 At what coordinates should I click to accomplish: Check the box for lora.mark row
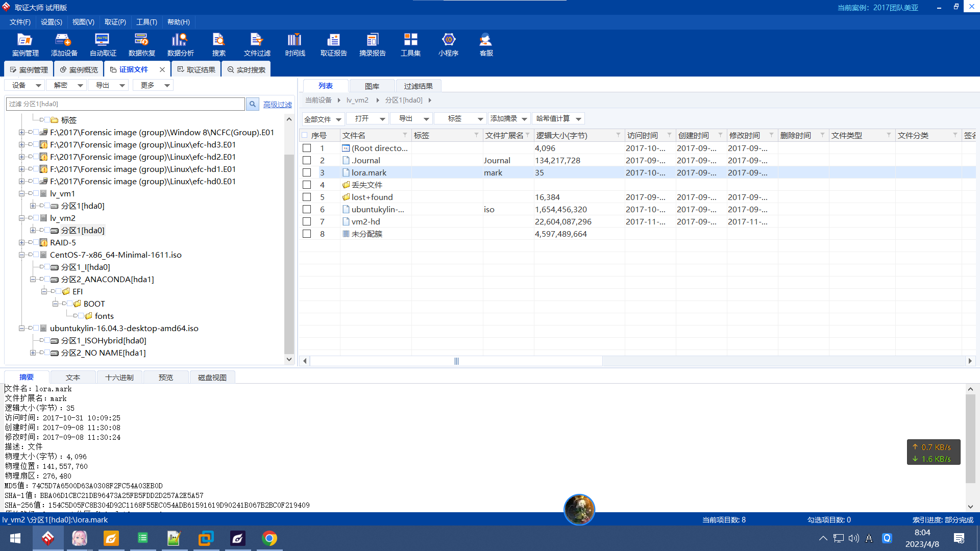307,172
